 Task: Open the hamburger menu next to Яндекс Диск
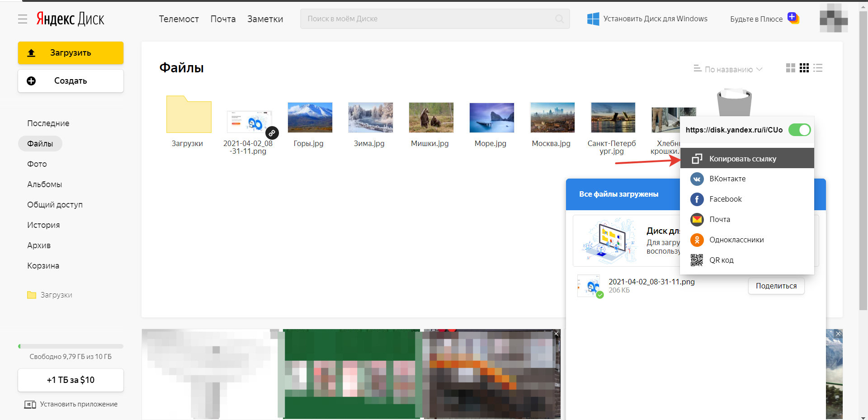pos(23,19)
